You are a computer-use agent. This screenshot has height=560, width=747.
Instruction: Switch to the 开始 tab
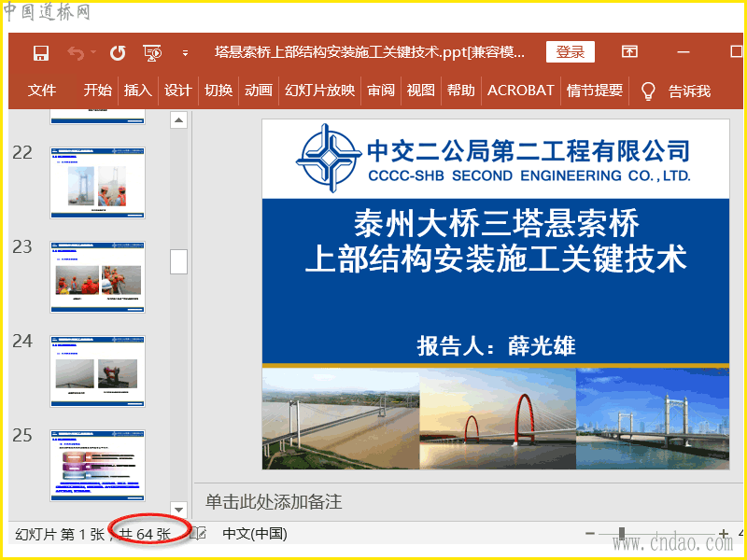coord(98,90)
